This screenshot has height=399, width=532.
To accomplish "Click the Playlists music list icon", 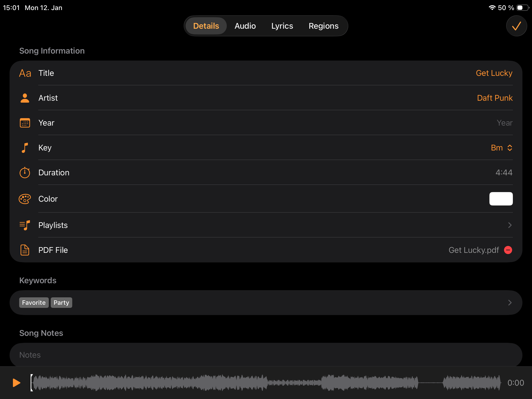I will click(25, 225).
